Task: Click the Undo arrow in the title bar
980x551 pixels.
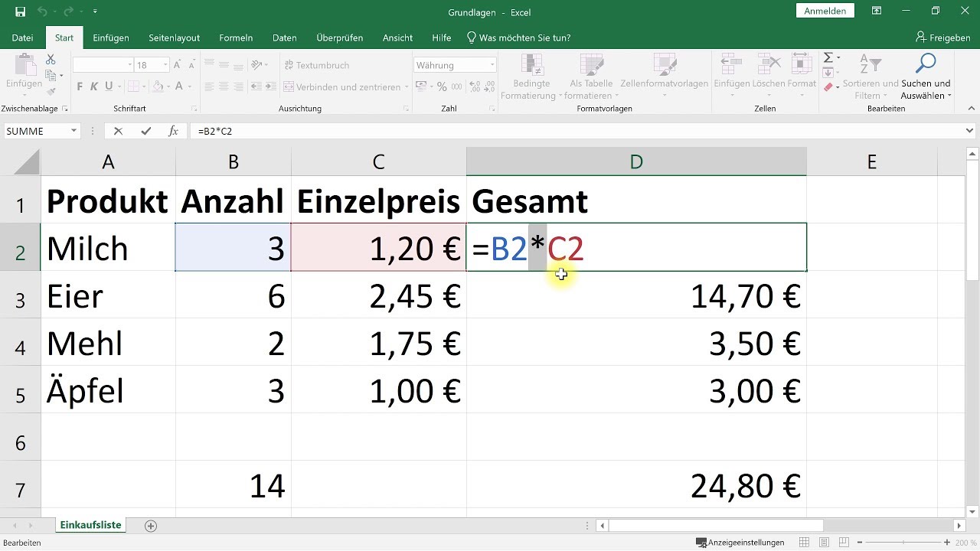Action: pos(44,12)
